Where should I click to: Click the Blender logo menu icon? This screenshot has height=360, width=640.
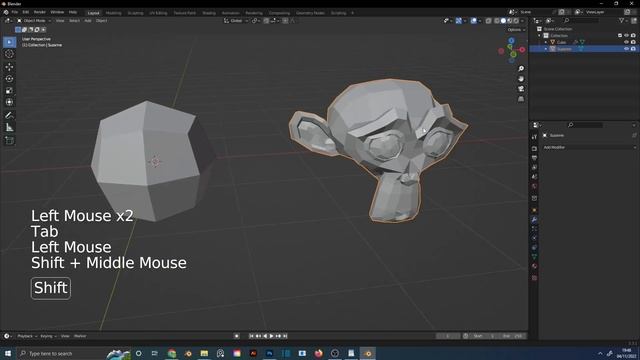point(6,12)
